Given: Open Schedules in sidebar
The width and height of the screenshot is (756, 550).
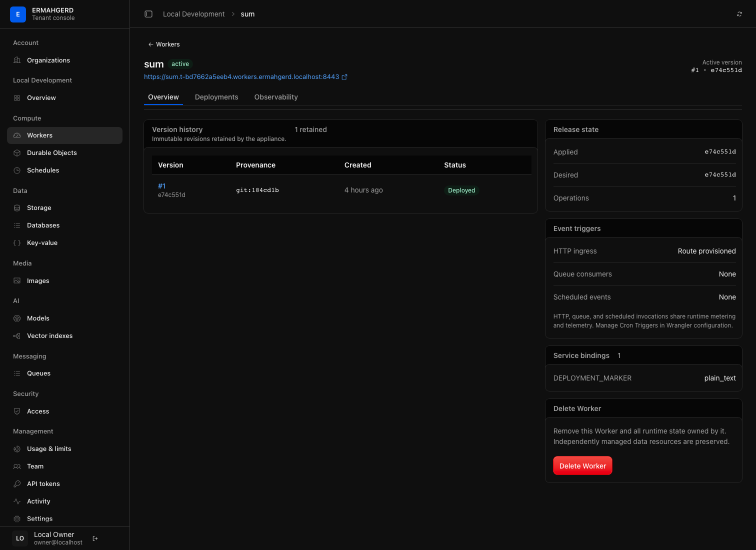Looking at the screenshot, I should (x=65, y=170).
